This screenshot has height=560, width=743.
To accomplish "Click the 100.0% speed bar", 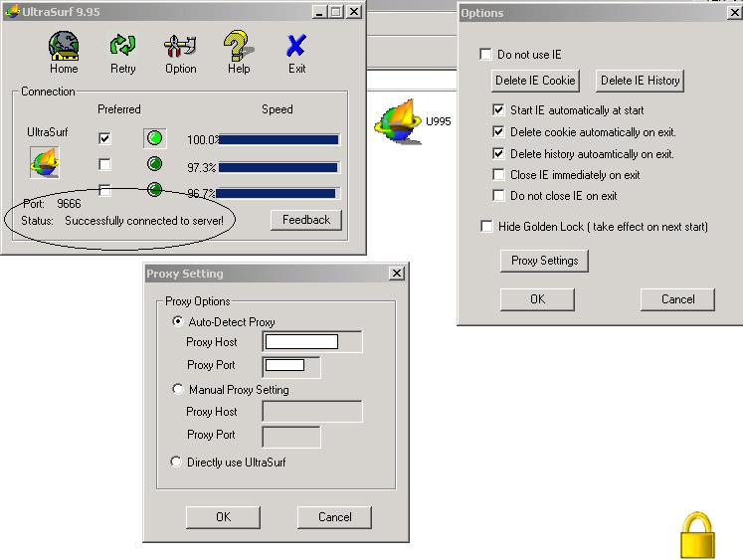I will tap(279, 140).
